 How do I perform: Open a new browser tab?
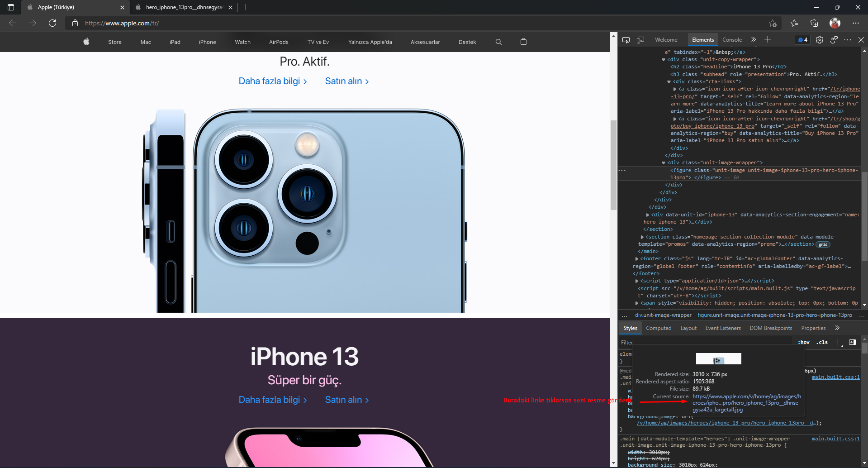pos(246,7)
